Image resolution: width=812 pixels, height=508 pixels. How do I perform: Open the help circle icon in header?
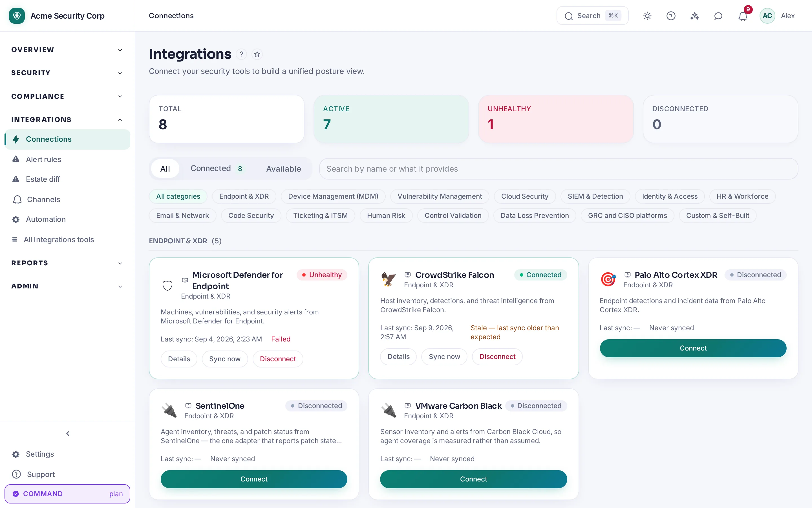pos(671,16)
